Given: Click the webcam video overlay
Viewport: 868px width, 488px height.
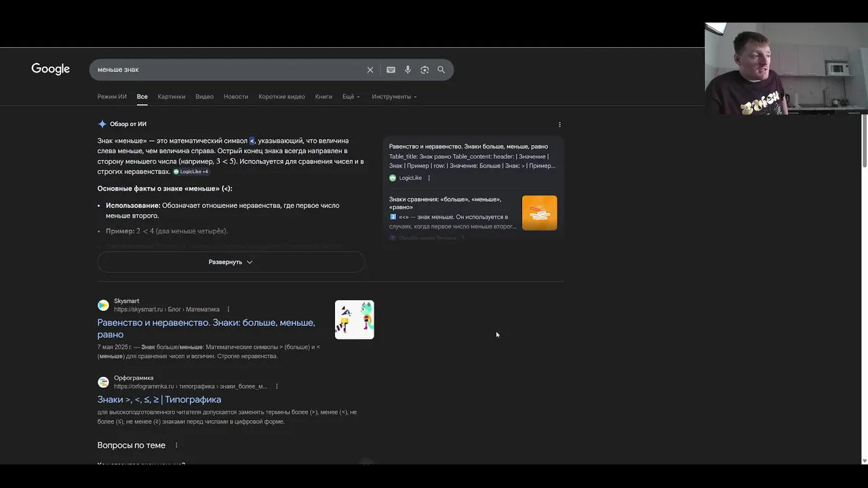Looking at the screenshot, I should pyautogui.click(x=786, y=68).
